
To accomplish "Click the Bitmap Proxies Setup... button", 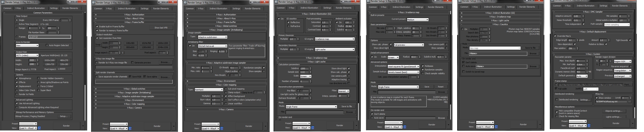I will 64,116.
